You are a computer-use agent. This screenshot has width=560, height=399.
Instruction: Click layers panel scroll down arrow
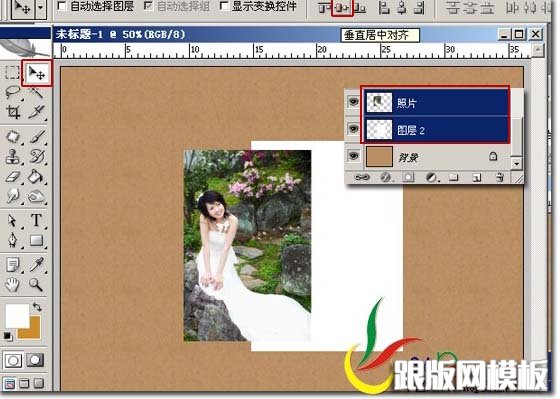(516, 164)
